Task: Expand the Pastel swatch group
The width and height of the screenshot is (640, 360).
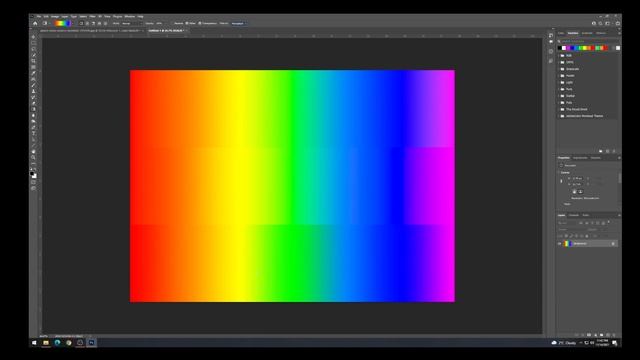Action: (x=559, y=76)
